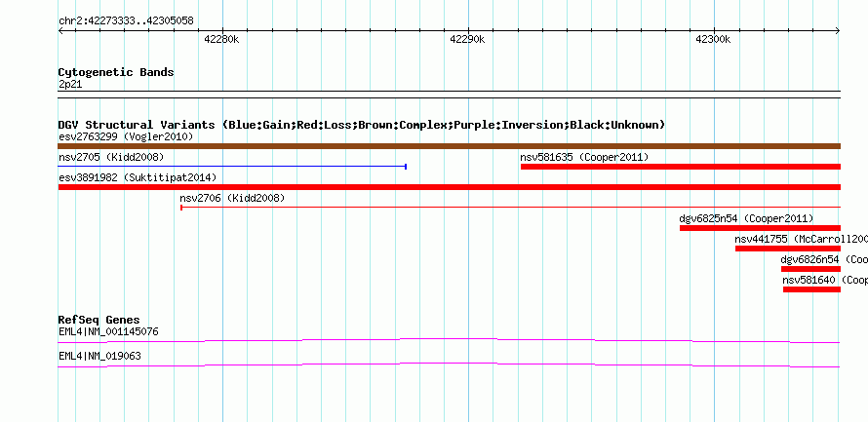Open the esv2763299 (Vogler2010) label
Screen dimensions: 868x422
click(126, 136)
